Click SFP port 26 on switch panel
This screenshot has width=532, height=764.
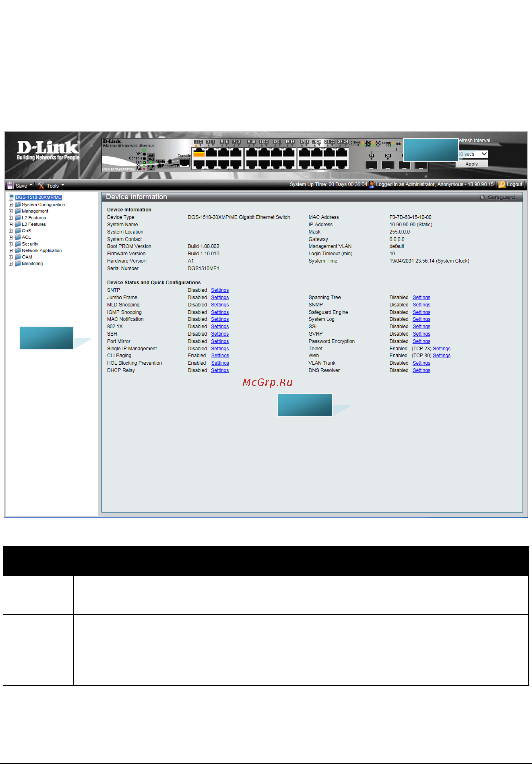[x=388, y=165]
